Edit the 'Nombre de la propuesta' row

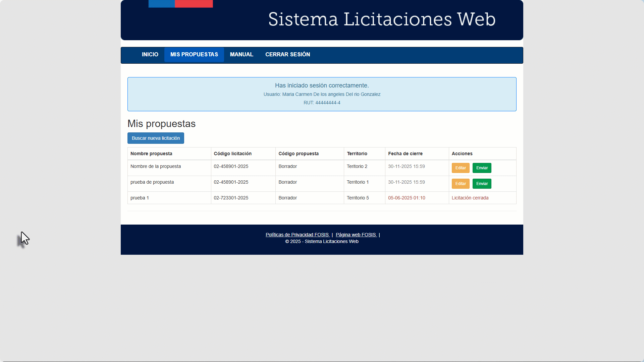460,168
